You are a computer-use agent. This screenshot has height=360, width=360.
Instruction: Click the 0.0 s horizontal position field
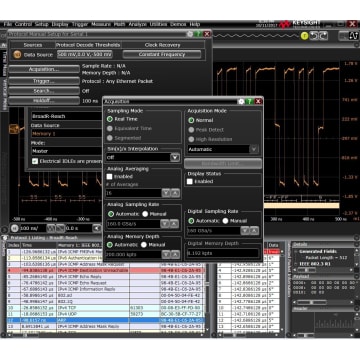click(x=78, y=228)
